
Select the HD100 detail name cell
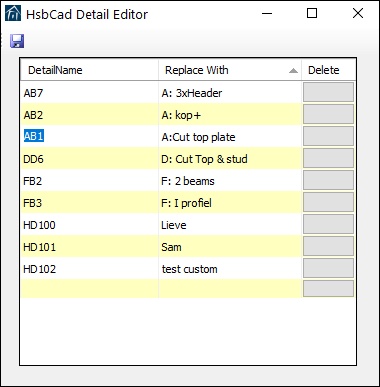[89, 225]
